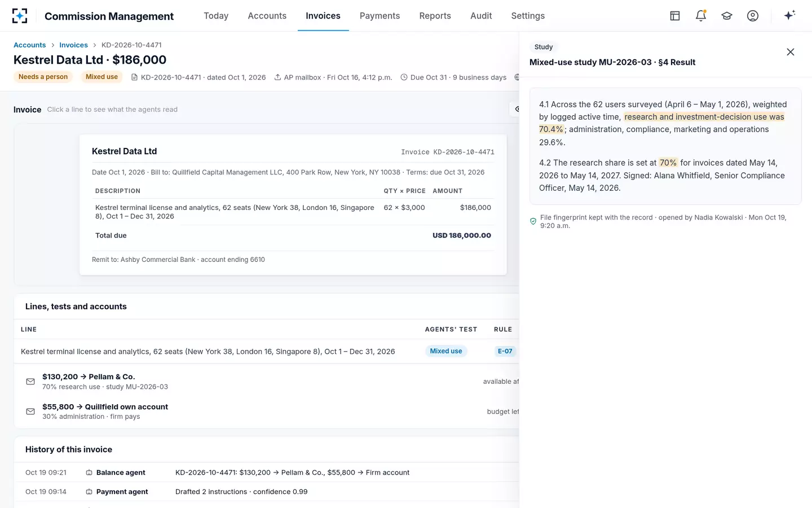The width and height of the screenshot is (812, 508).
Task: Click the Needs a person tag
Action: coord(43,77)
